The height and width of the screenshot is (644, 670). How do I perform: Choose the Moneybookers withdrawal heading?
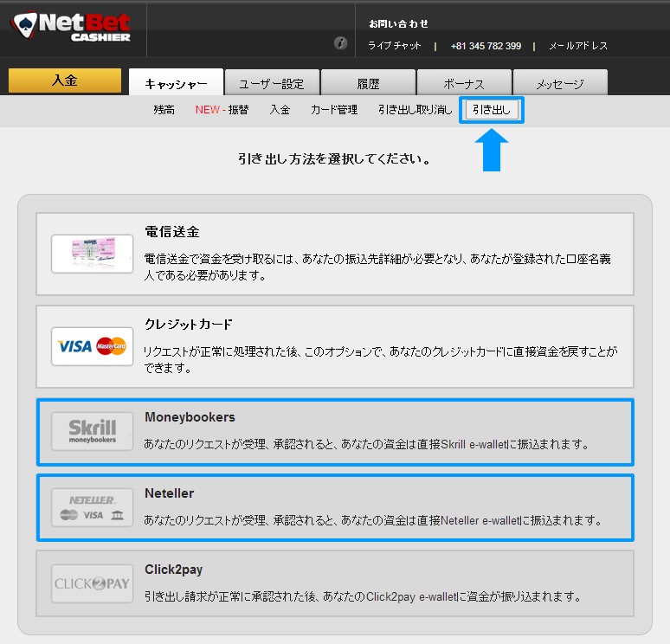tap(190, 417)
